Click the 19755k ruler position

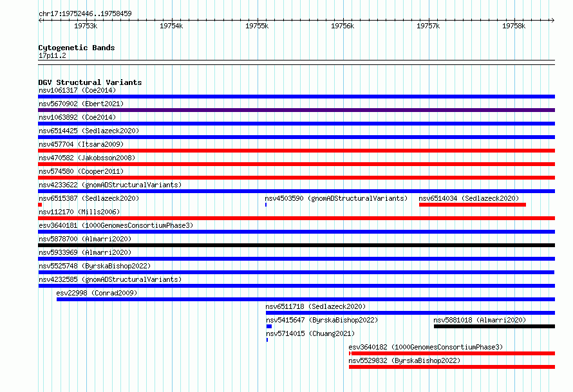257,26
